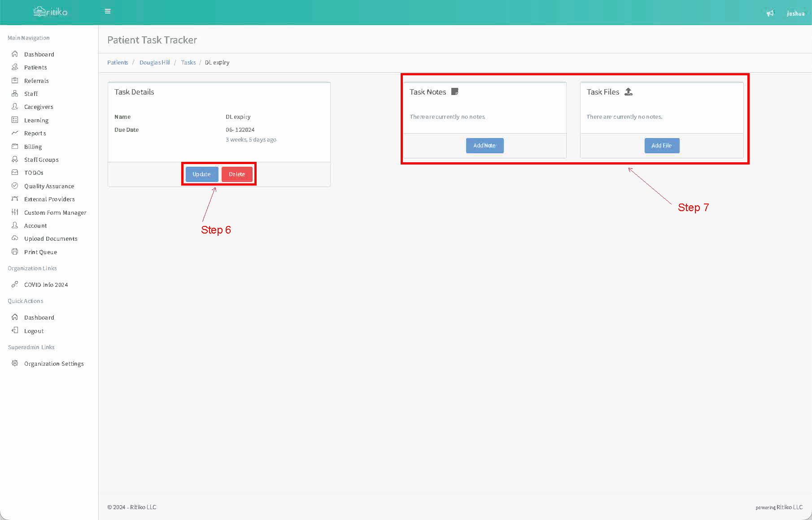Image resolution: width=812 pixels, height=520 pixels.
Task: Open the joshua user menu
Action: pyautogui.click(x=795, y=13)
